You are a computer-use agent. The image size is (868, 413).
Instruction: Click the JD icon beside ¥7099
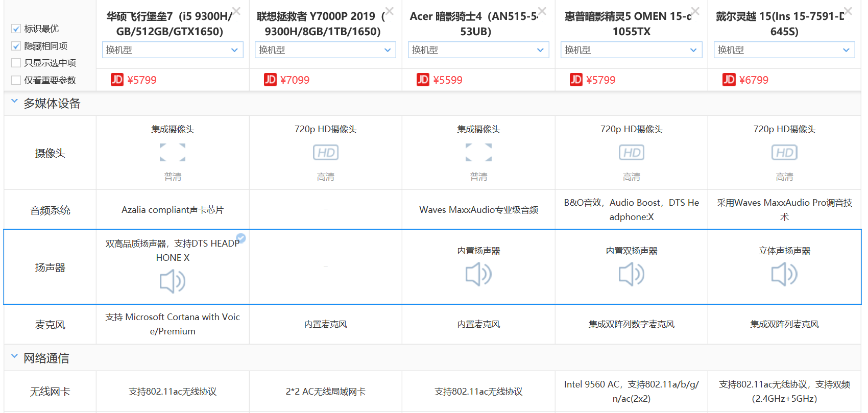[270, 80]
